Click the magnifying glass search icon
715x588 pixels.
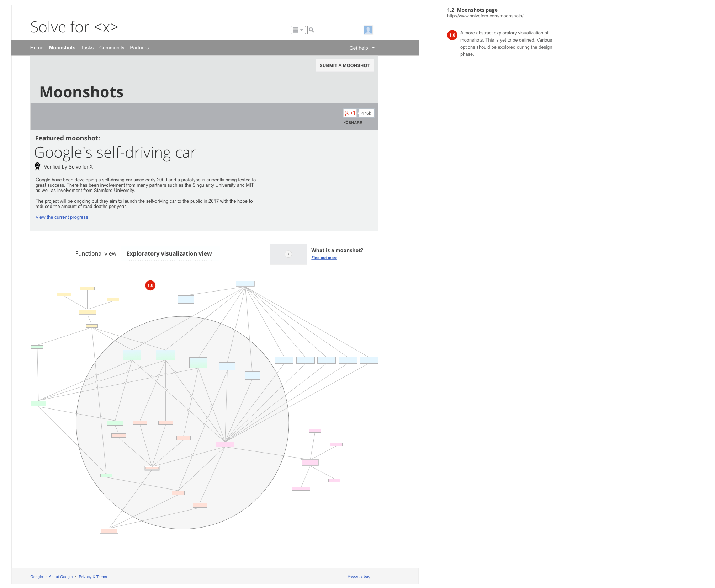click(x=312, y=30)
